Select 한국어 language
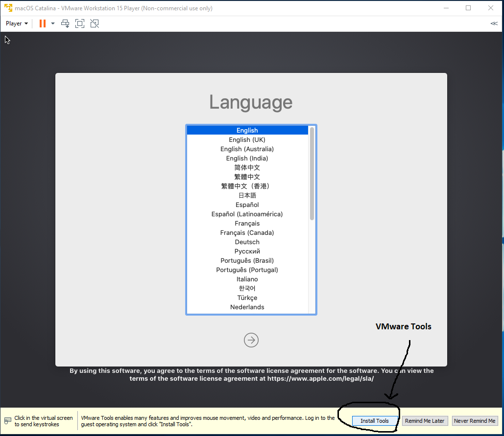 (x=247, y=289)
